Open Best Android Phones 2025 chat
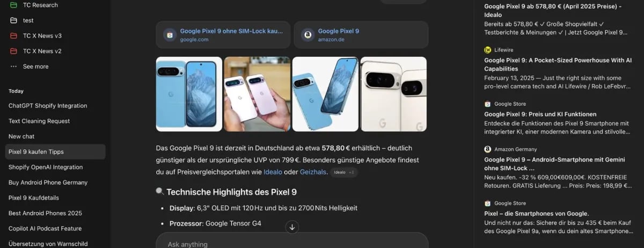The image size is (644, 248). point(55,213)
